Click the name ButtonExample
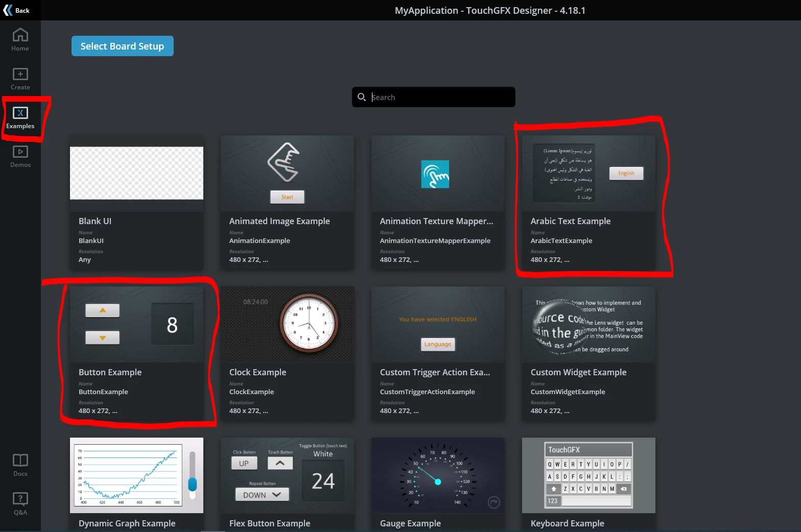Screen dimensions: 801x532 click(104, 392)
